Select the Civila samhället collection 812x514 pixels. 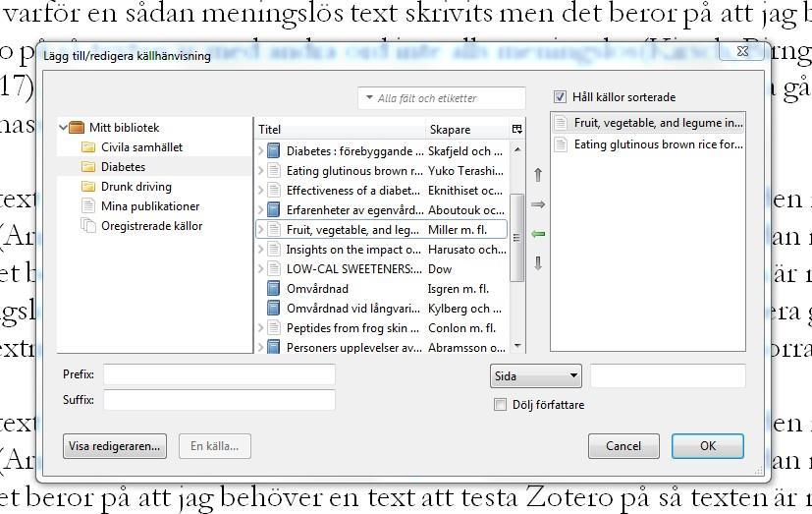click(142, 147)
